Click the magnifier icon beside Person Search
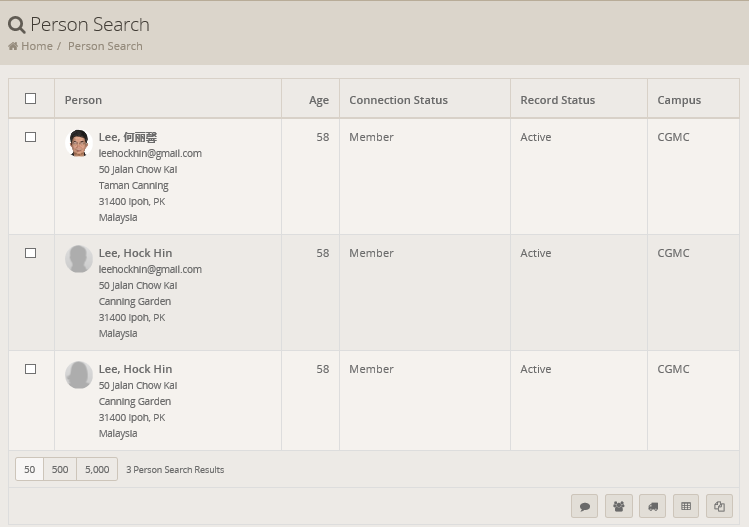Screen dimensions: 749x527 point(16,25)
